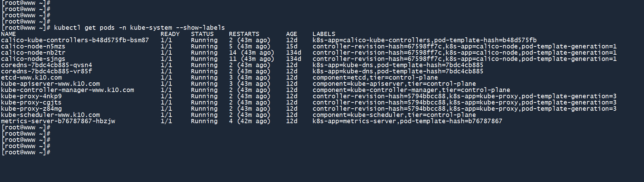
Task: Click the last empty shell prompt line
Action: pyautogui.click(x=26, y=152)
